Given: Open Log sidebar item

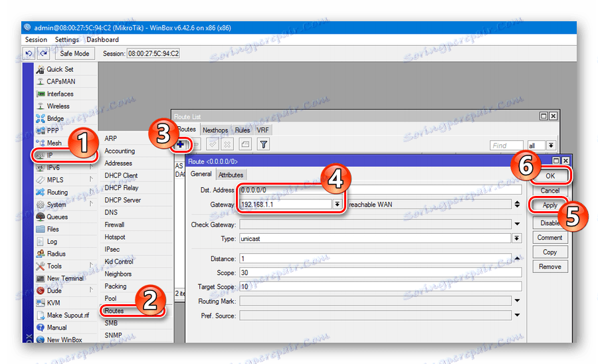Looking at the screenshot, I should [x=66, y=242].
